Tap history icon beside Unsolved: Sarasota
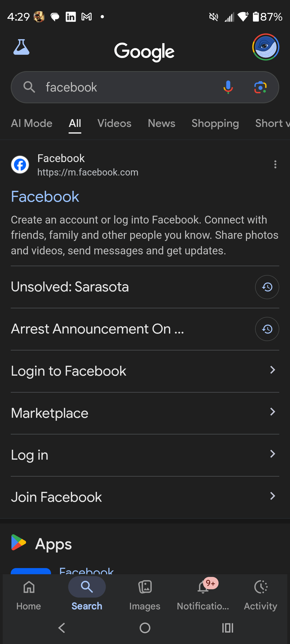This screenshot has width=290, height=644. (x=267, y=287)
